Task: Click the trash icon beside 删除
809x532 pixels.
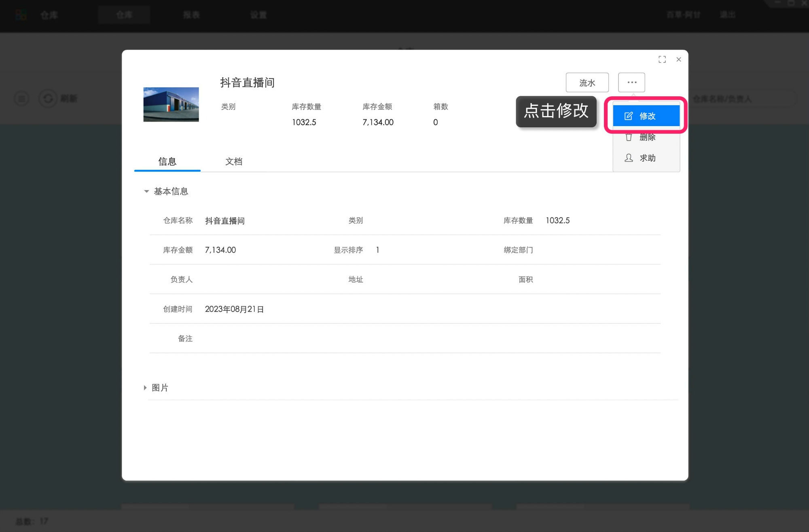Action: [629, 137]
